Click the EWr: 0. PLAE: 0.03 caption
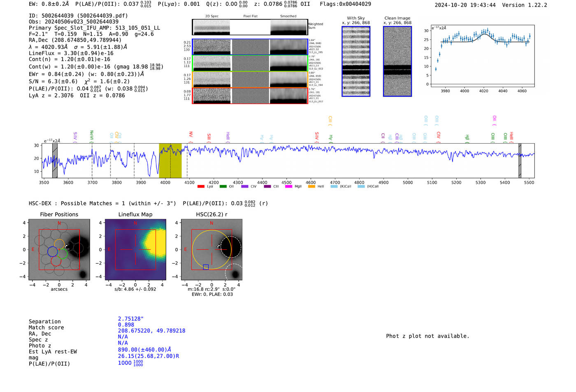Image resolution: width=576 pixels, height=392 pixels. pos(212,294)
